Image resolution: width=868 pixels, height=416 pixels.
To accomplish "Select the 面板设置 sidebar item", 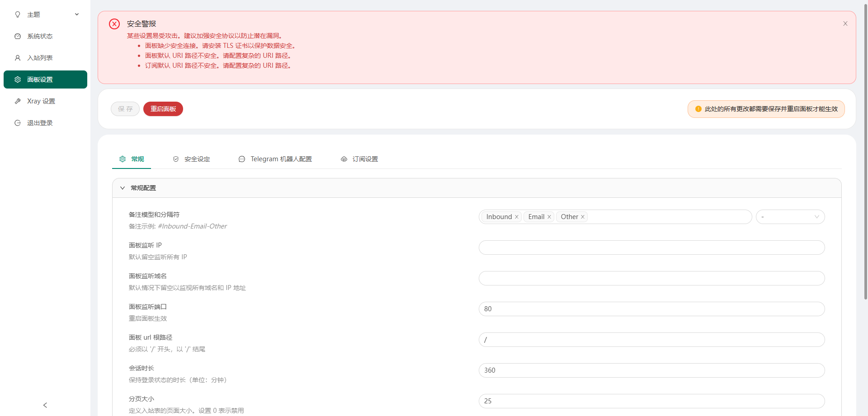I will 45,79.
